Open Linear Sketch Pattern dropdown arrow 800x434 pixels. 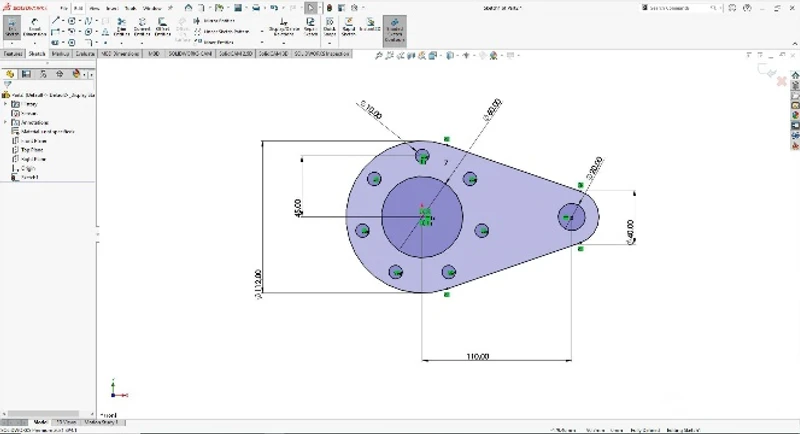click(x=262, y=31)
